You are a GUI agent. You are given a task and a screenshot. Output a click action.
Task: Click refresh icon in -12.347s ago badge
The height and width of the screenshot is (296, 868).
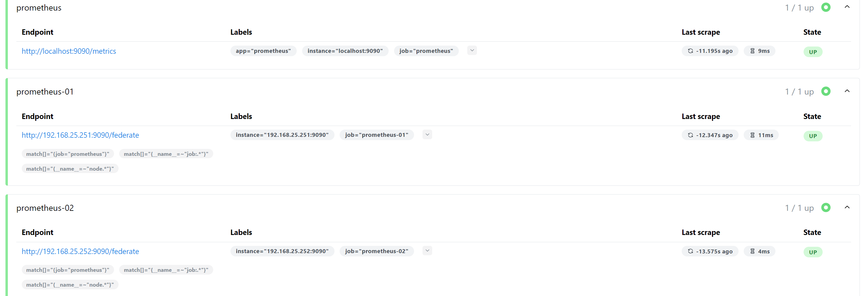pyautogui.click(x=690, y=135)
